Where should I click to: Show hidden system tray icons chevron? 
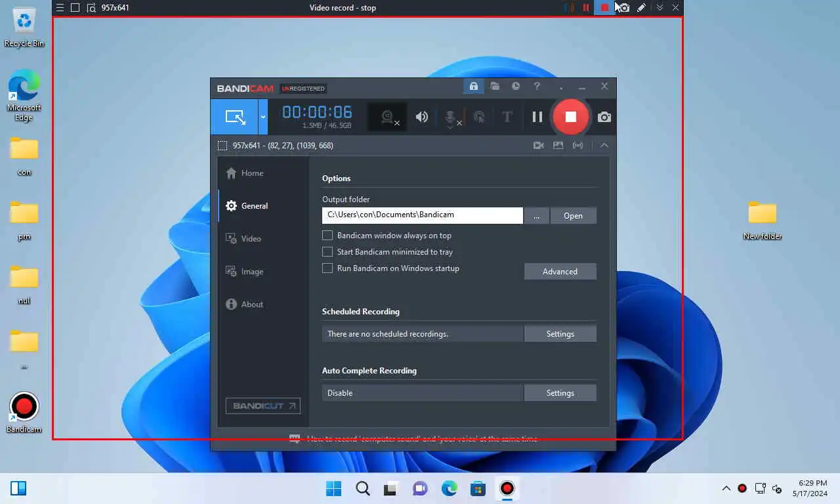726,488
